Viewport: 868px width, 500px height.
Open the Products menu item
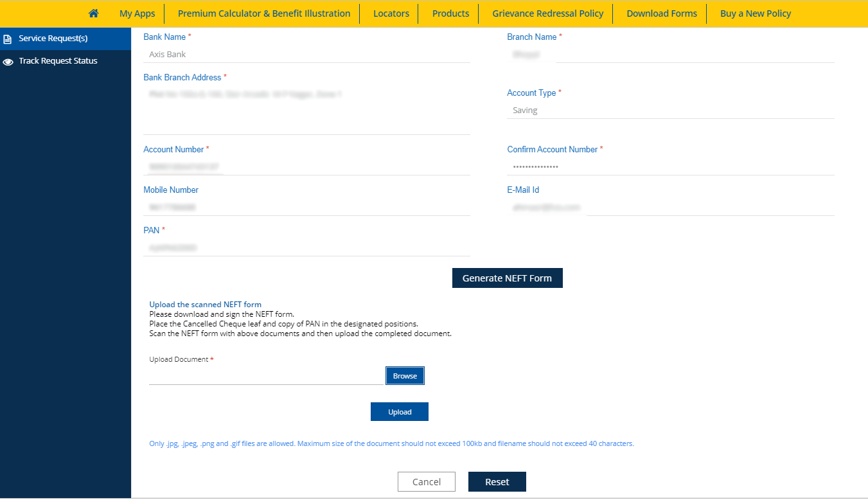pos(450,13)
